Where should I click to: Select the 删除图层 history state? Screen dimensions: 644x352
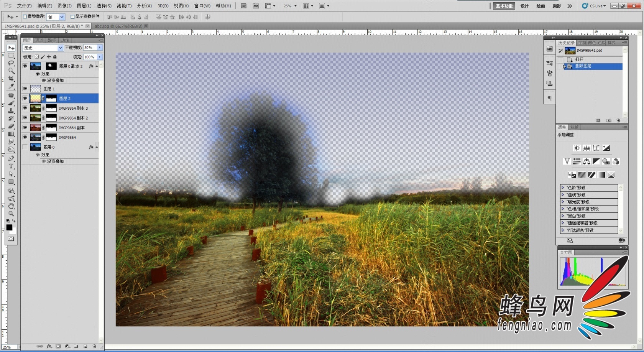pyautogui.click(x=590, y=66)
